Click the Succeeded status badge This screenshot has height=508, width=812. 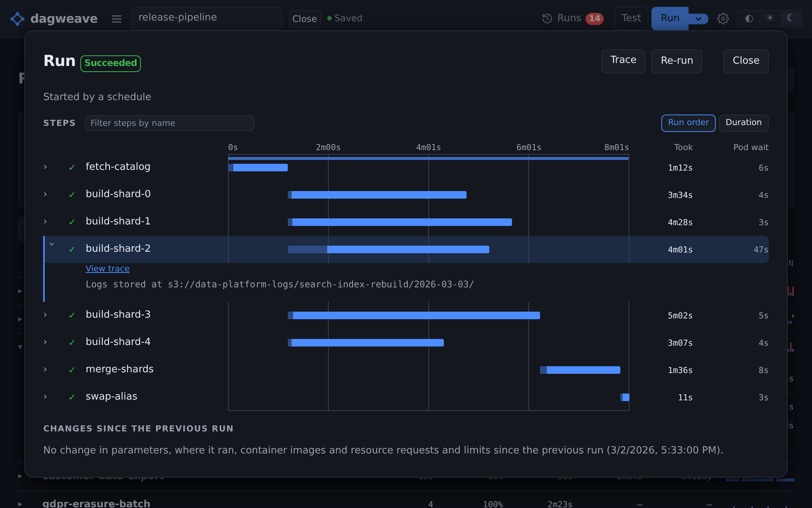point(111,63)
